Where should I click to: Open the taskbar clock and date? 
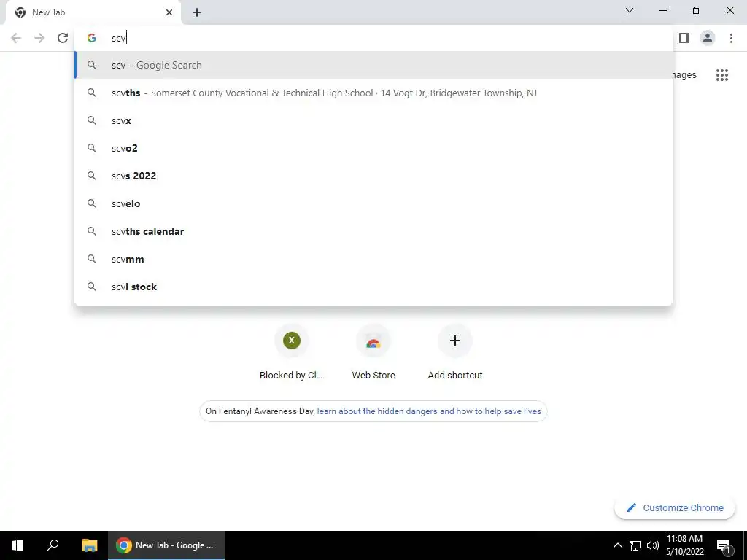click(x=684, y=545)
